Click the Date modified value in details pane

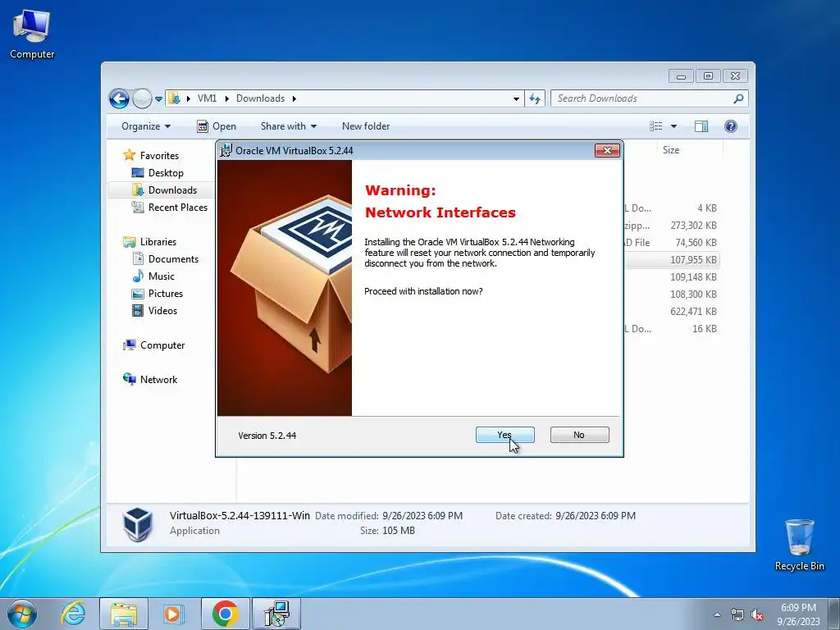pos(422,516)
